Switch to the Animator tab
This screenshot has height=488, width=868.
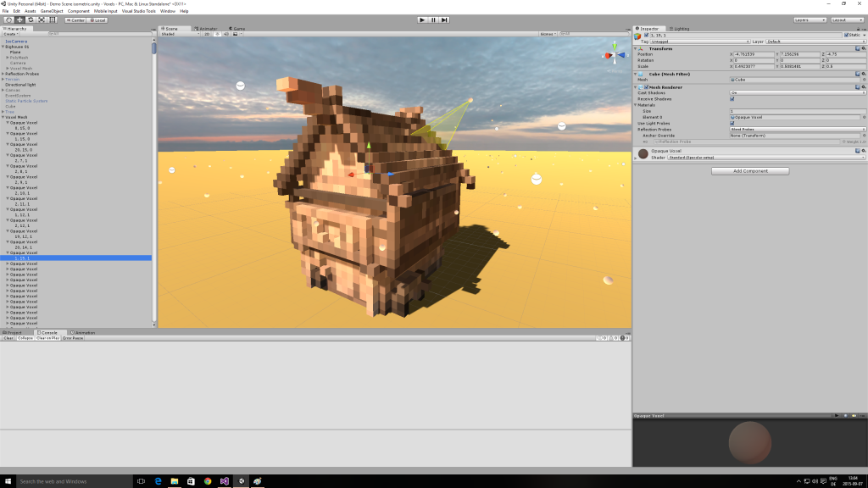coord(206,29)
